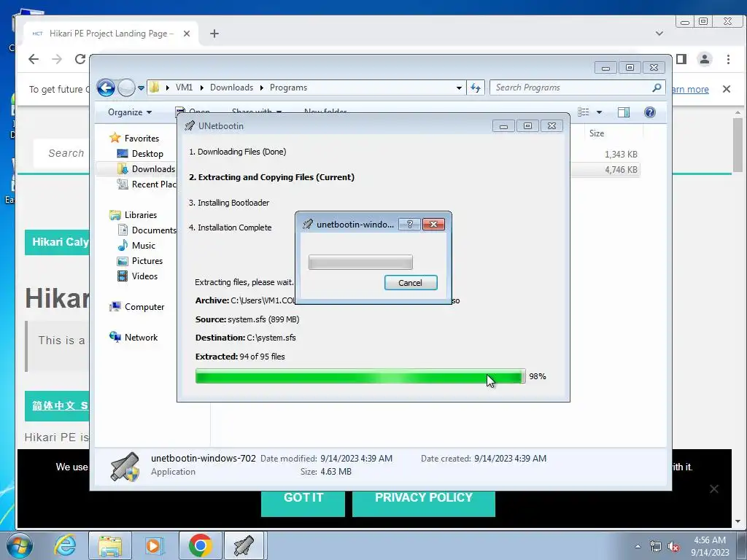Click the Explorer Forward arrow button
The image size is (747, 560).
(126, 87)
